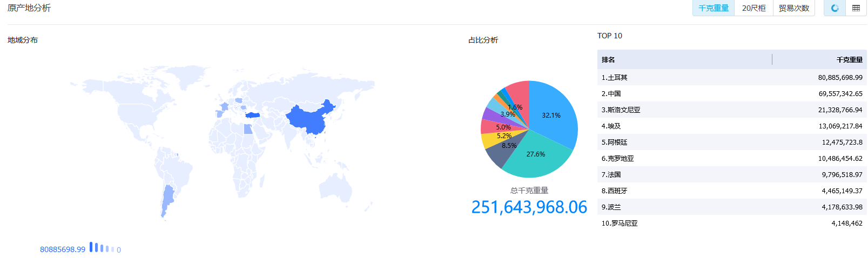Click the map legend range slider bars

(102, 248)
